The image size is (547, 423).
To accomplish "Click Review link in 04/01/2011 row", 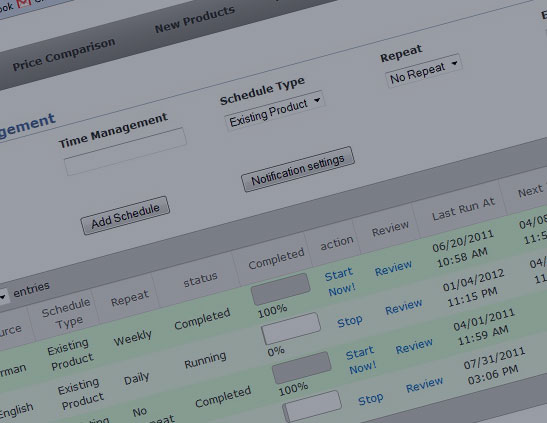I will 414,346.
